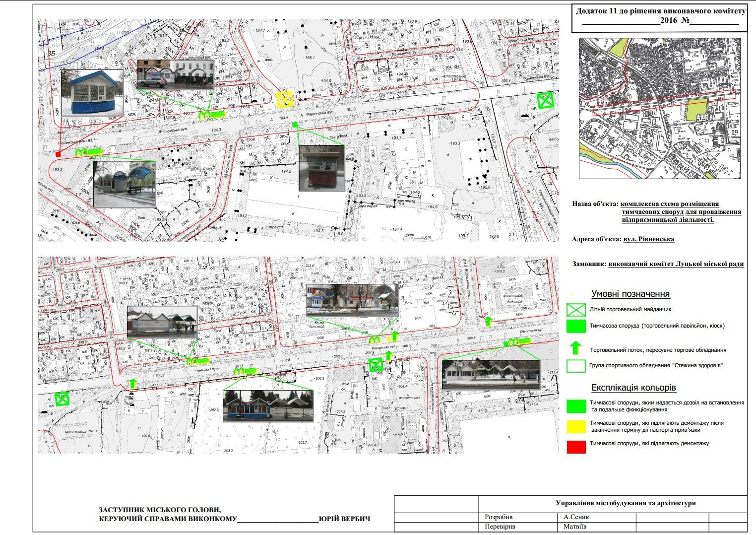Screen dimensions: 756x535
Task: Open the photo showing a parked silver car
Action: coord(175,74)
